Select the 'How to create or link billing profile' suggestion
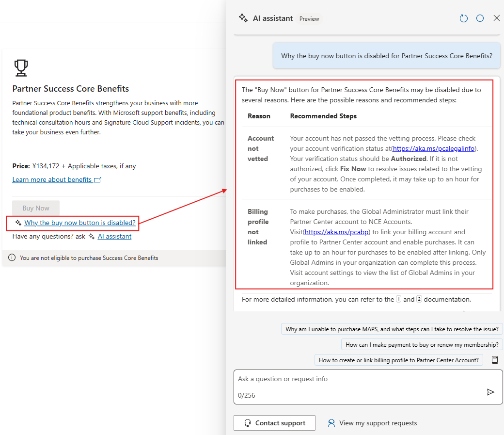Screen dimensions: 504x435 (398, 360)
